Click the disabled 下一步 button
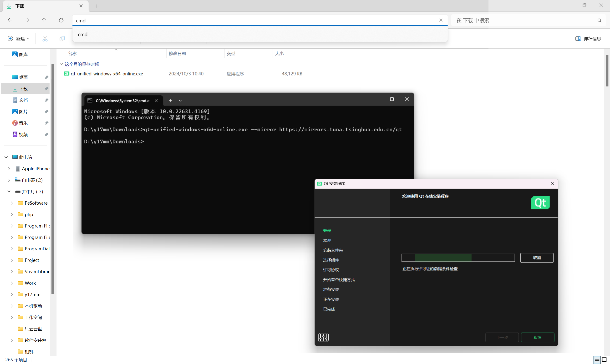 tap(502, 338)
